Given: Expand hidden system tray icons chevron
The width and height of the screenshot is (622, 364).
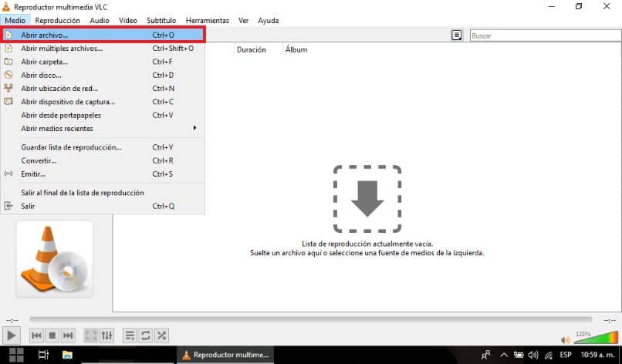Looking at the screenshot, I should tap(503, 355).
